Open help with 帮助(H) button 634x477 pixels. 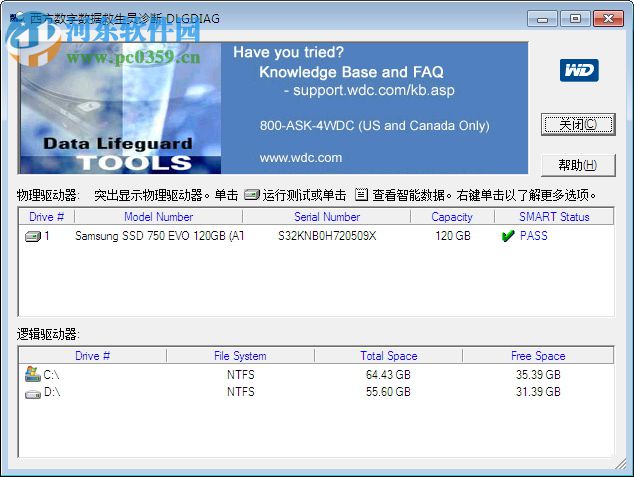(578, 165)
